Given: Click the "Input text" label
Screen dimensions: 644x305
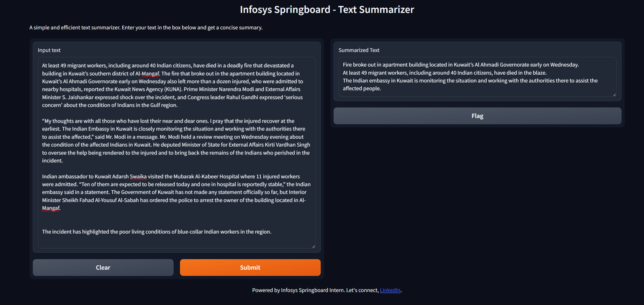Looking at the screenshot, I should tap(49, 50).
